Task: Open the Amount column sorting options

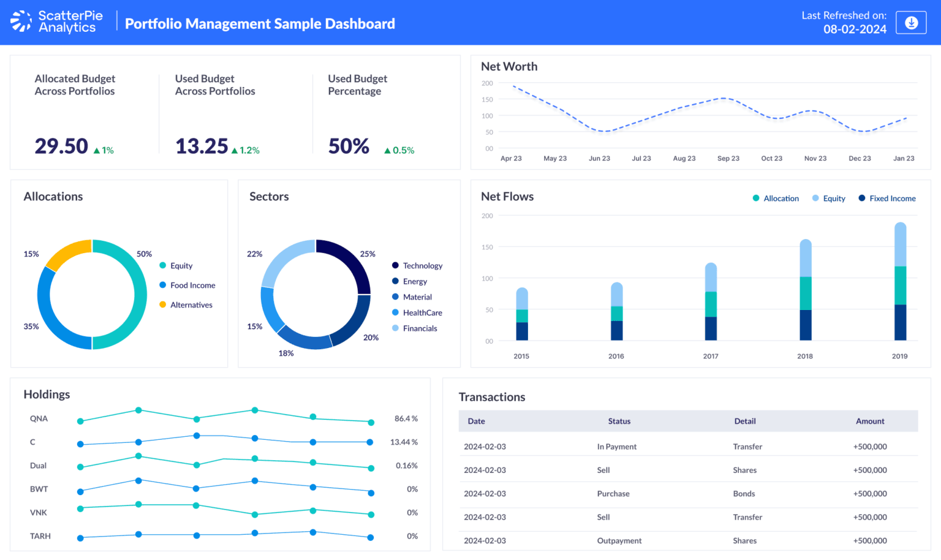Action: click(870, 421)
